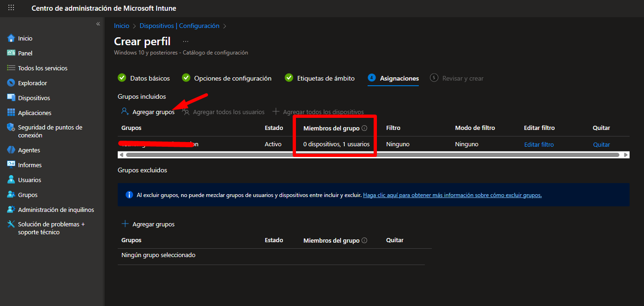Image resolution: width=644 pixels, height=306 pixels.
Task: Open Explorador icon in sidebar
Action: click(12, 83)
